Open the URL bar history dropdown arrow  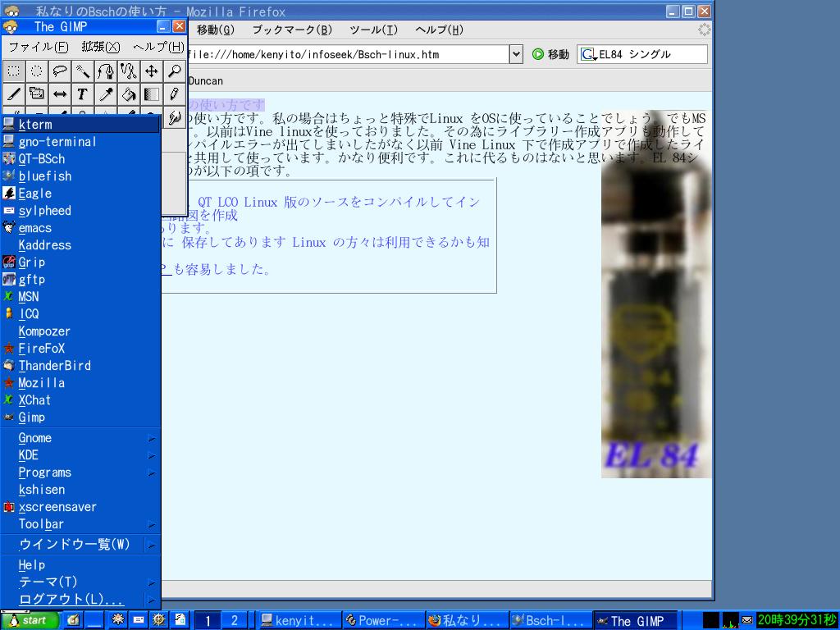tap(514, 54)
